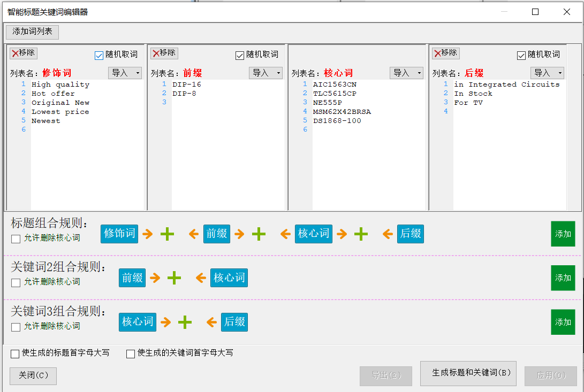This screenshot has height=392, width=584.
Task: Click 'For TV' line in 后缀 list
Action: (468, 103)
